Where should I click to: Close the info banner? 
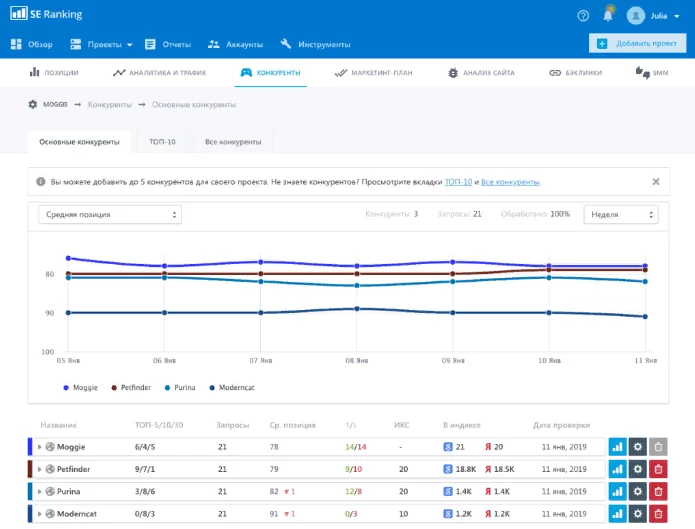point(656,181)
